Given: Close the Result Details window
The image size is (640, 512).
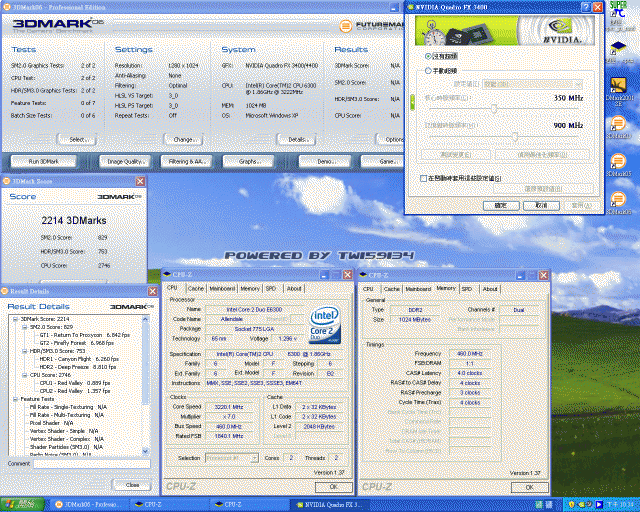Looking at the screenshot, I should coord(152,291).
